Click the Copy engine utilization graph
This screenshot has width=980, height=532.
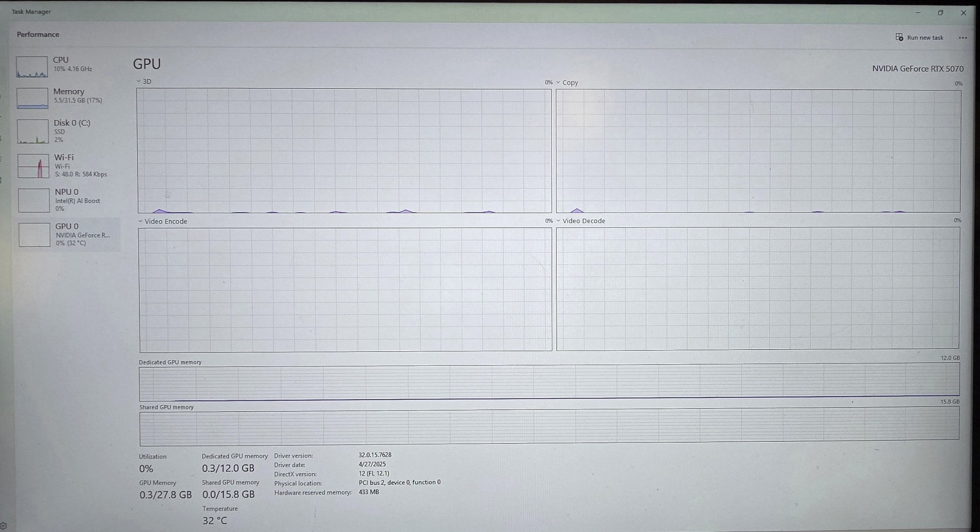758,151
